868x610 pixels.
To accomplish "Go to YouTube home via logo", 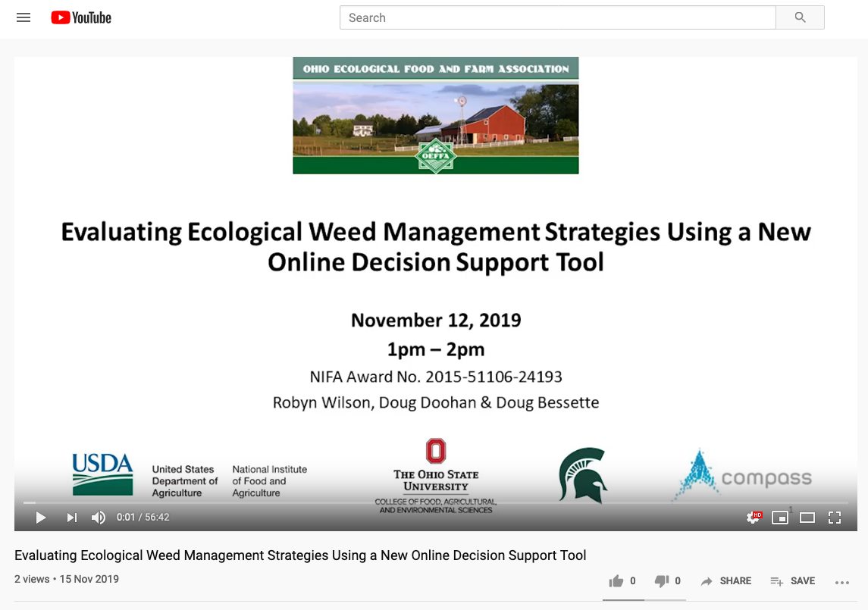I will coord(81,17).
